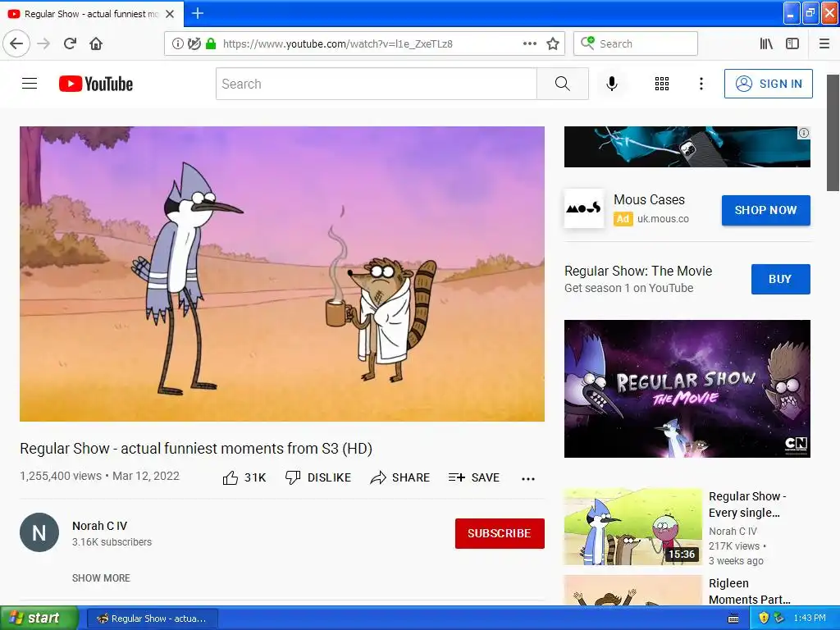The width and height of the screenshot is (840, 630).
Task: Open uk.mous.co ad link
Action: 663,218
